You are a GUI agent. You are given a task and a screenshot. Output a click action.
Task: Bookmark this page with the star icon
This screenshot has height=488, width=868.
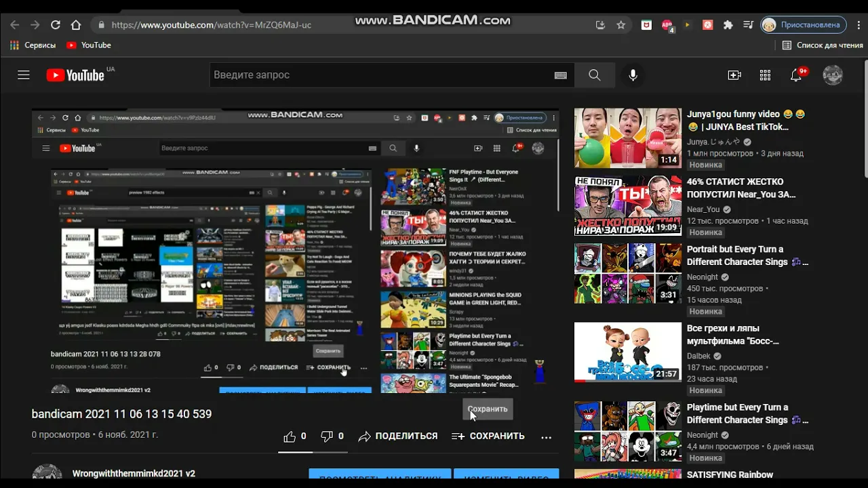tap(620, 25)
